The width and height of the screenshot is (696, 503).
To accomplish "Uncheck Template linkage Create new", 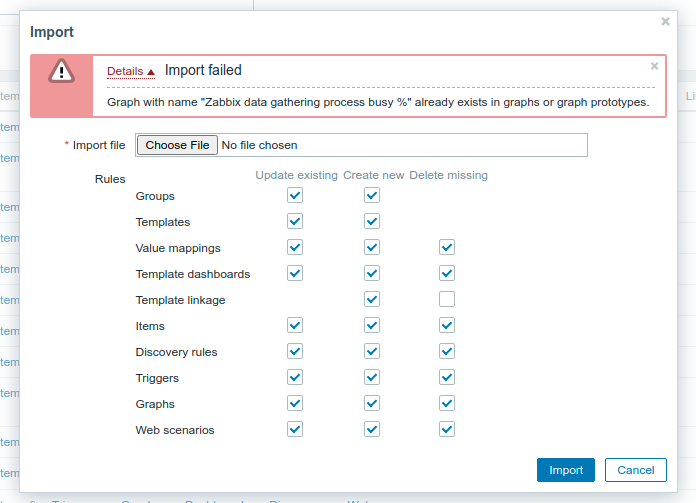I will (x=372, y=299).
